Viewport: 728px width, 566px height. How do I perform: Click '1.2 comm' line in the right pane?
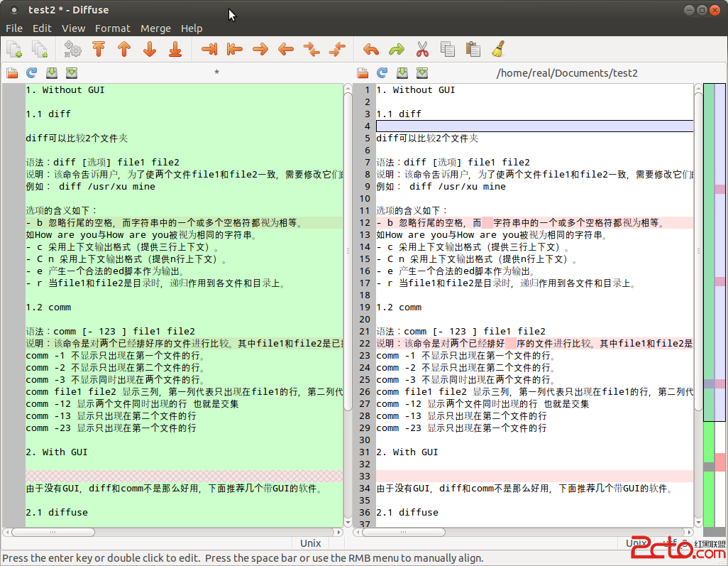pyautogui.click(x=399, y=308)
